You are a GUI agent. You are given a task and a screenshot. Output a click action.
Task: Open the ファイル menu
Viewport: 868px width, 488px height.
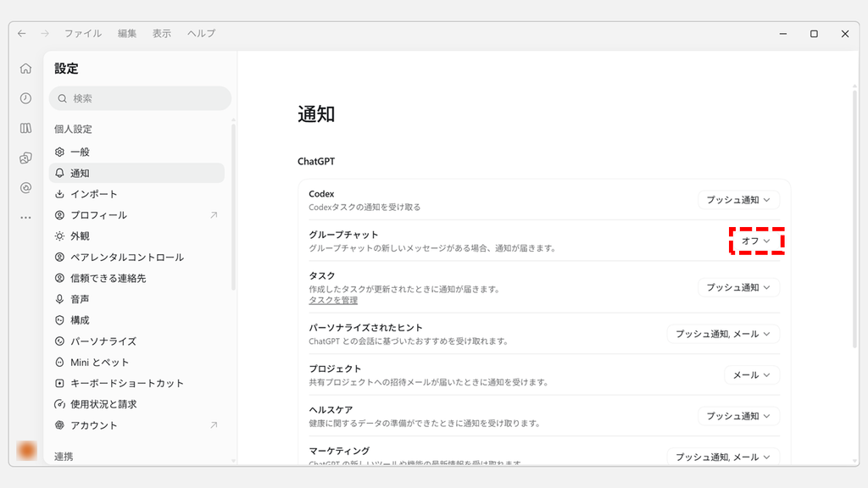pyautogui.click(x=83, y=34)
